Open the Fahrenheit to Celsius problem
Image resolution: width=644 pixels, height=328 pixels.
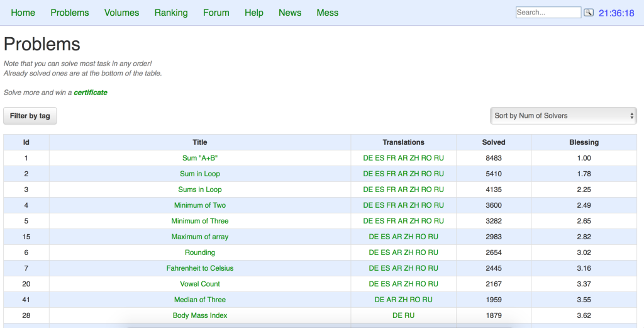coord(200,268)
